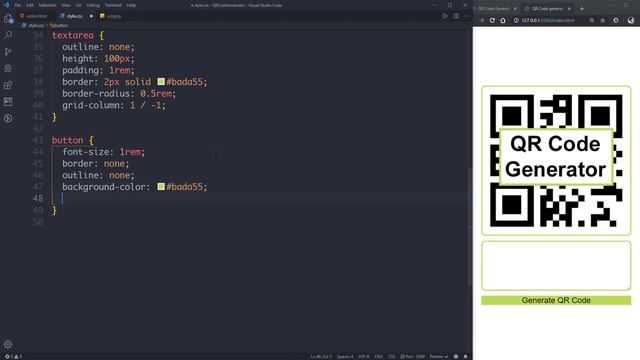Screen dimensions: 640x360
Task: Click the browser address bar URL
Action: tap(548, 20)
